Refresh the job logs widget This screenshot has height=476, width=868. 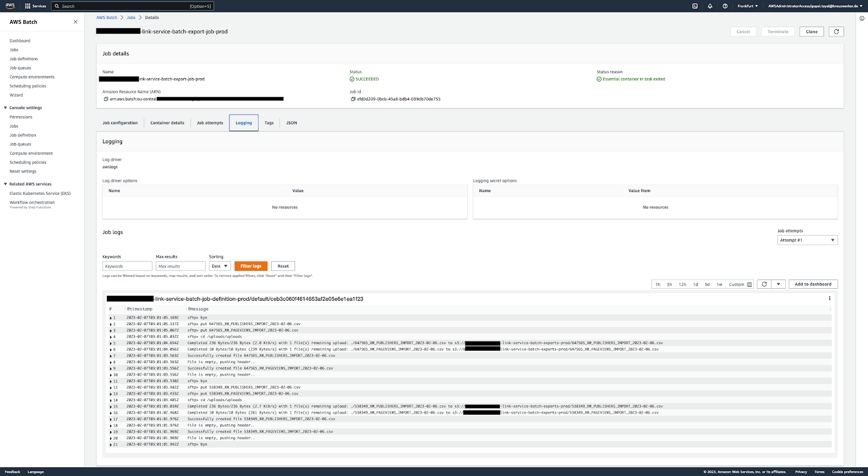pyautogui.click(x=764, y=284)
